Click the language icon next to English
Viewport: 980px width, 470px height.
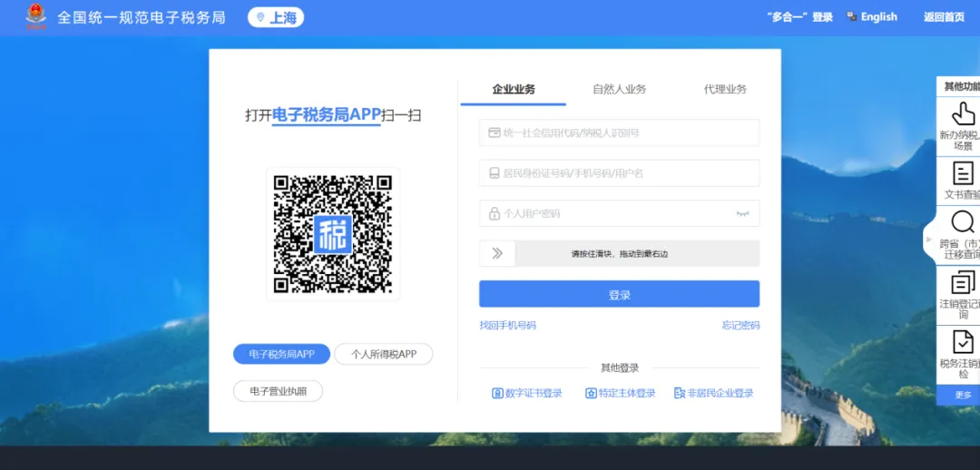coord(851,17)
